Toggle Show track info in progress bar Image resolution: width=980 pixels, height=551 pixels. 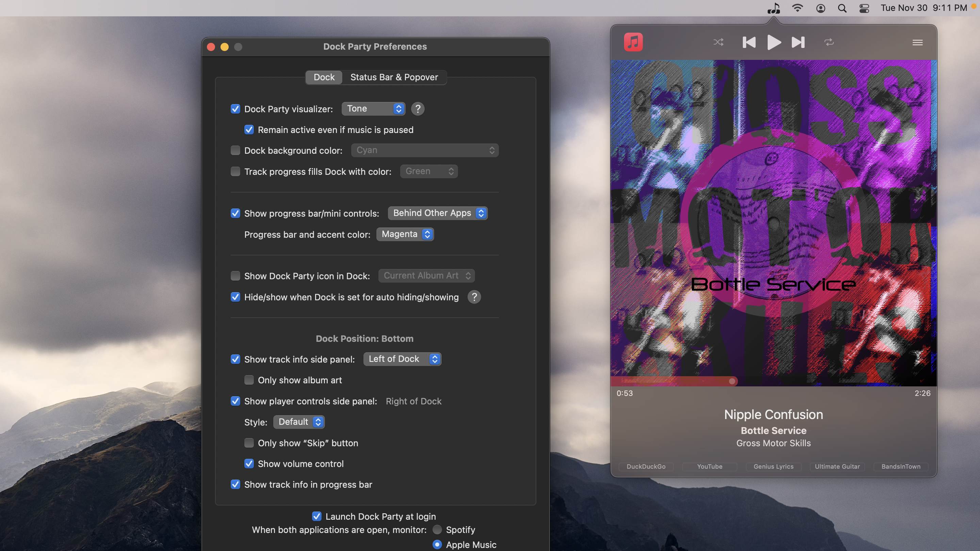click(235, 484)
